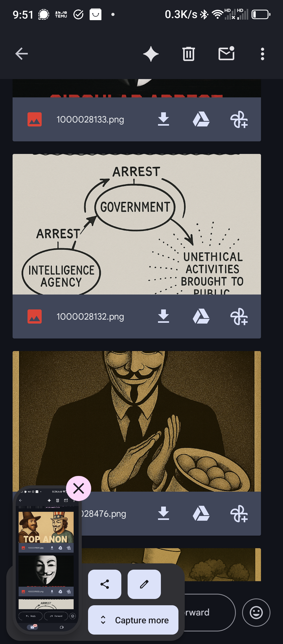
Task: Open the emoji reaction button
Action: pos(256,613)
